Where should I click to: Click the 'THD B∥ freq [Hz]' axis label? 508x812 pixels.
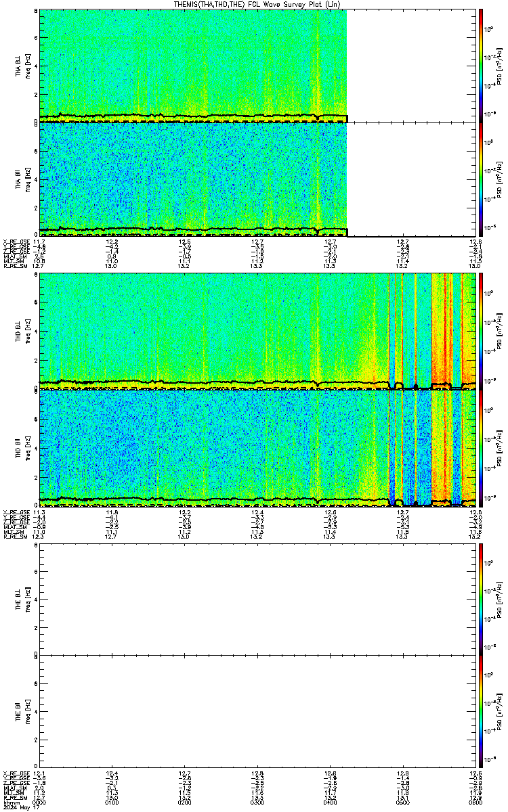click(x=22, y=448)
